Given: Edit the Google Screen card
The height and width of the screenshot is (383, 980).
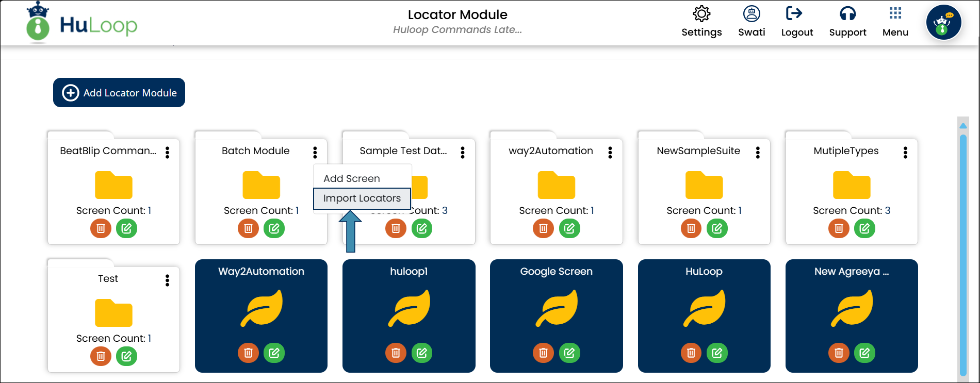Looking at the screenshot, I should pos(569,353).
